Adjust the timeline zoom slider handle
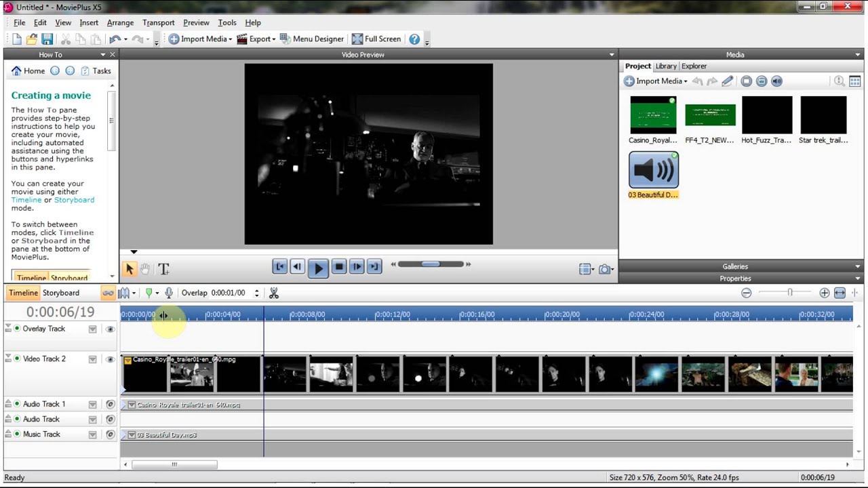This screenshot has width=868, height=488. [x=789, y=293]
